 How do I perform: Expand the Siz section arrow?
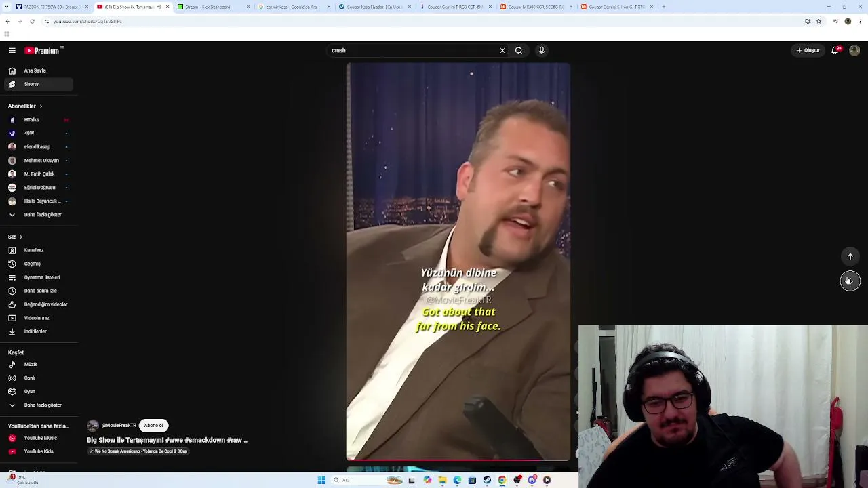pyautogui.click(x=21, y=237)
